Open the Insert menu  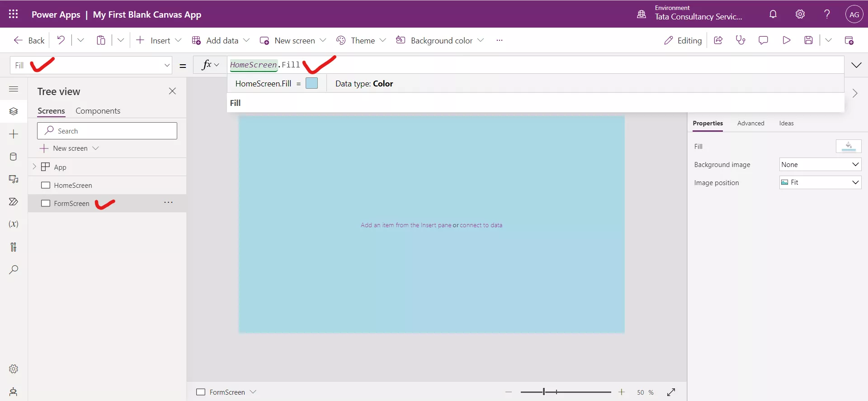159,40
